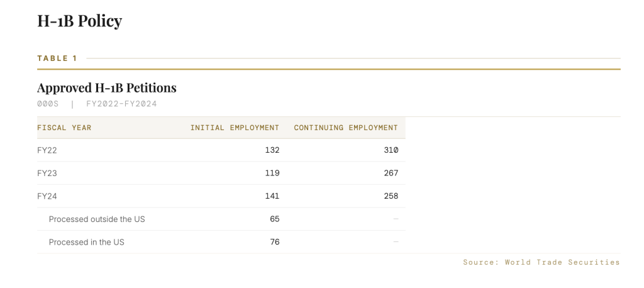Select the FY22 row label
Screen dimensions: 644x288
[47, 150]
